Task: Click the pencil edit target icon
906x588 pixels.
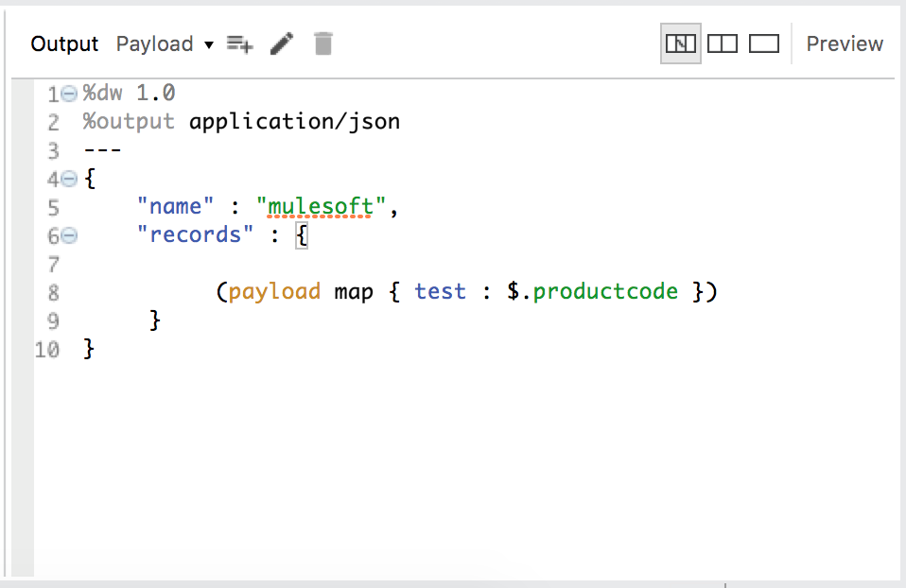Action: (281, 43)
